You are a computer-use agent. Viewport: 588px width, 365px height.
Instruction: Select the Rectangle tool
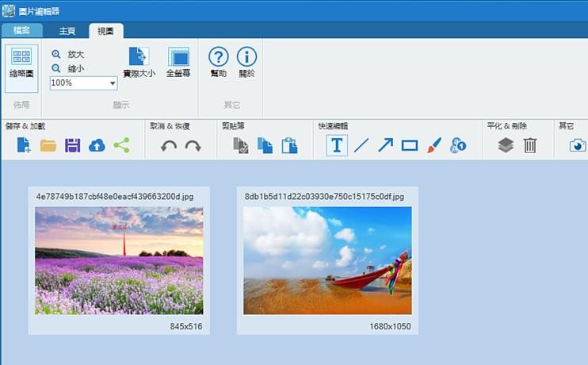click(410, 145)
